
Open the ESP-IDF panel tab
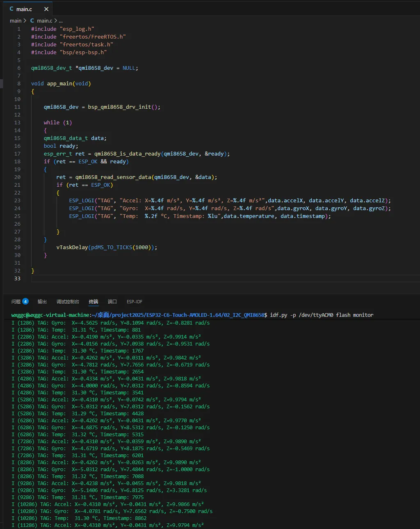click(x=135, y=302)
